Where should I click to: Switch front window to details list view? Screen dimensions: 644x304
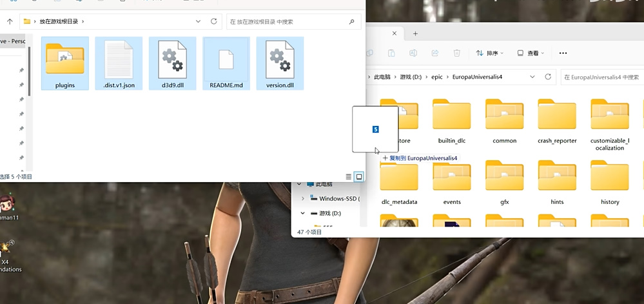point(348,176)
